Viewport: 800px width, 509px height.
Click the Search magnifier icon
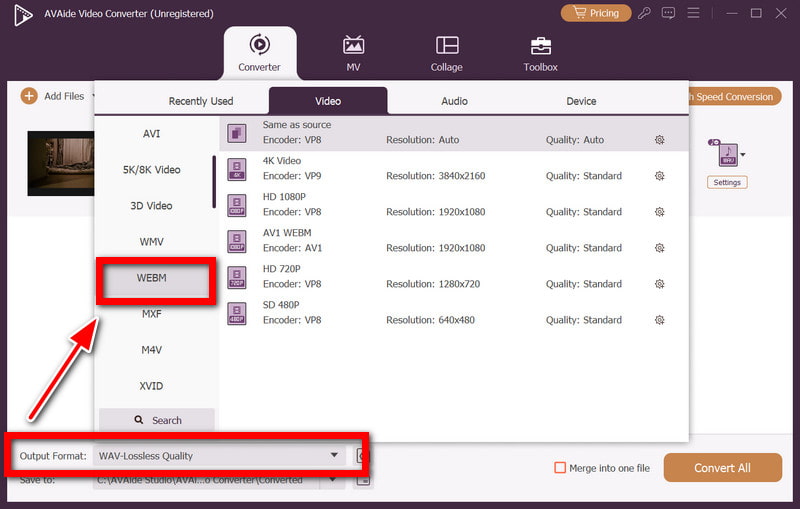click(139, 420)
